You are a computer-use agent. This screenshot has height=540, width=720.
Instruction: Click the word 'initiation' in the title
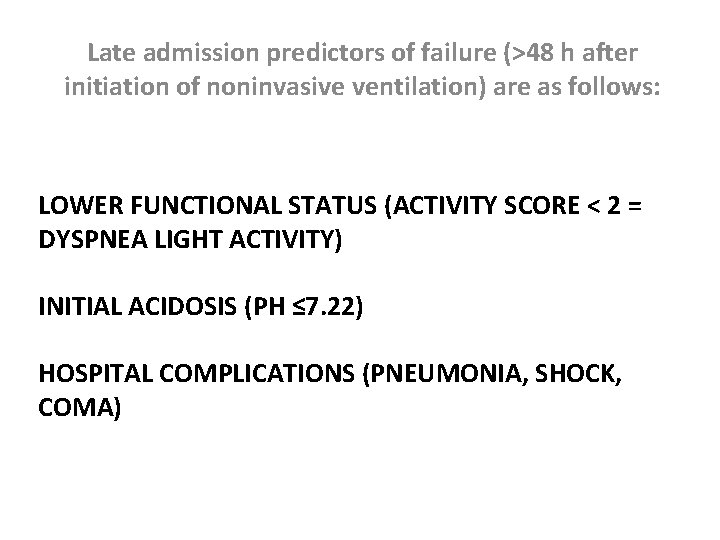(117, 86)
